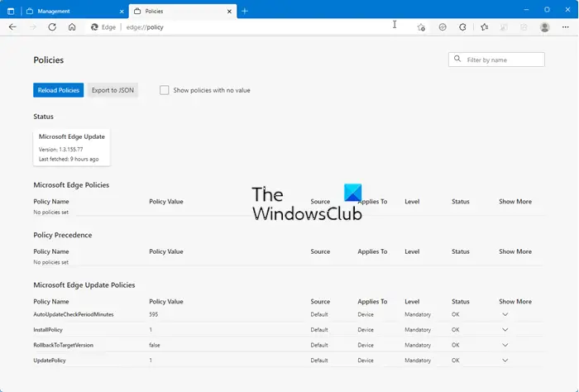The width and height of the screenshot is (579, 392).
Task: Open Settings and more ellipsis menu
Action: (565, 27)
